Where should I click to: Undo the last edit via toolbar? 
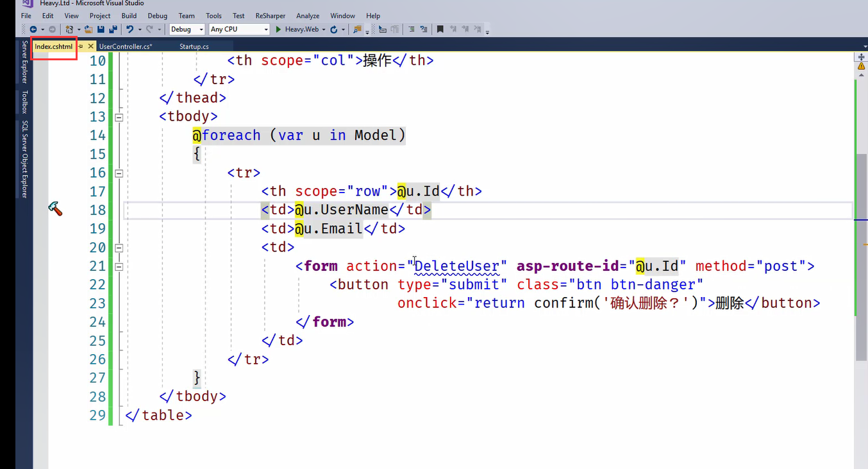click(129, 29)
